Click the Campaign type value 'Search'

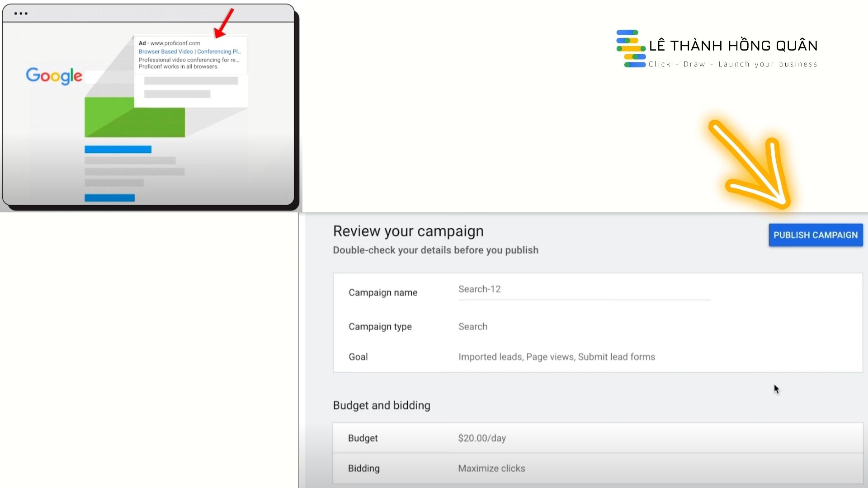pyautogui.click(x=472, y=327)
